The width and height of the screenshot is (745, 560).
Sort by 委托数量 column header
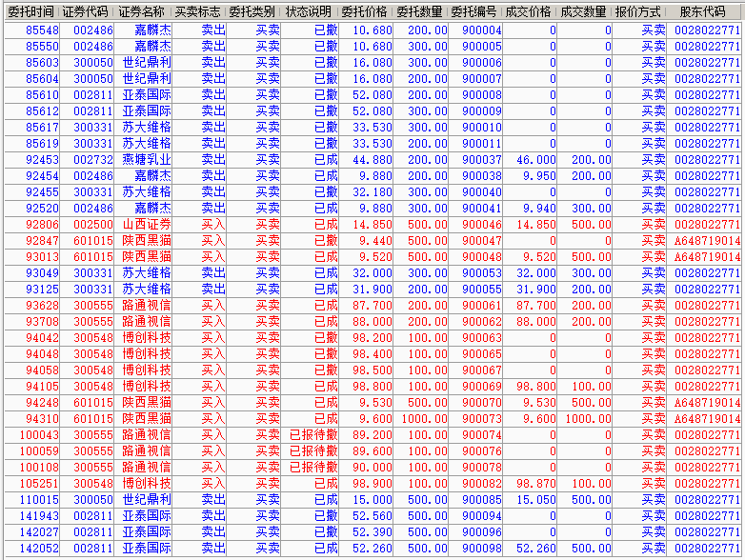point(419,11)
